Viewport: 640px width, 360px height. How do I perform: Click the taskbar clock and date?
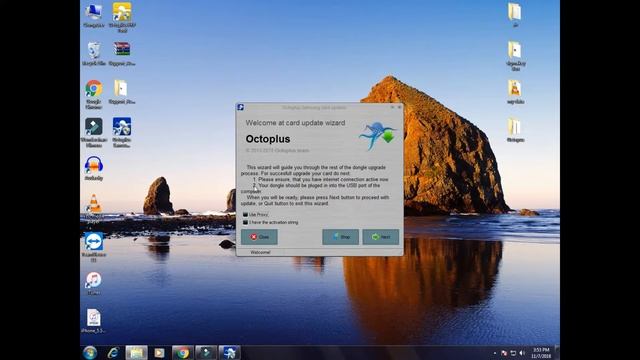tap(541, 353)
